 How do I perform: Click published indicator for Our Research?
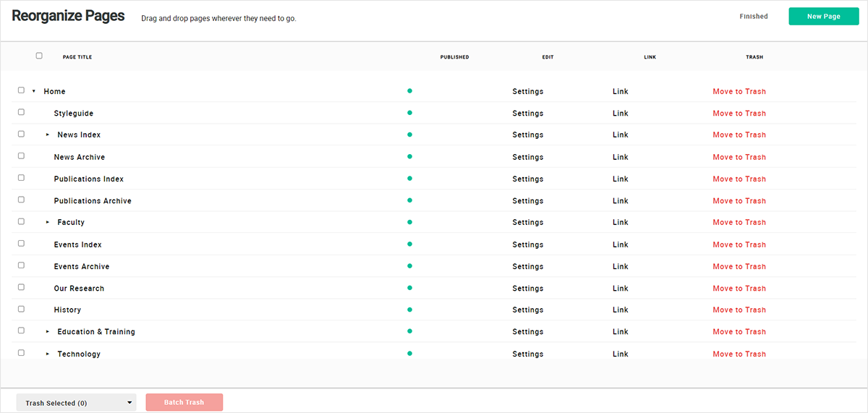click(x=409, y=288)
